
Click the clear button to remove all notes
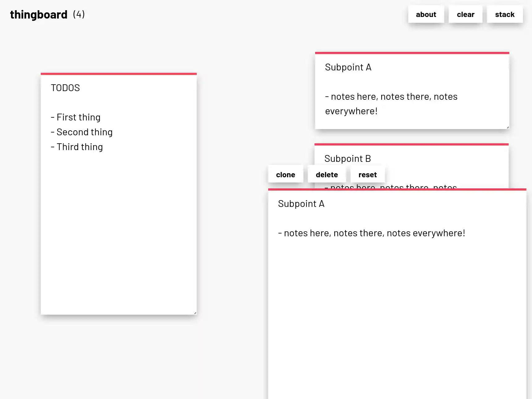tap(465, 14)
